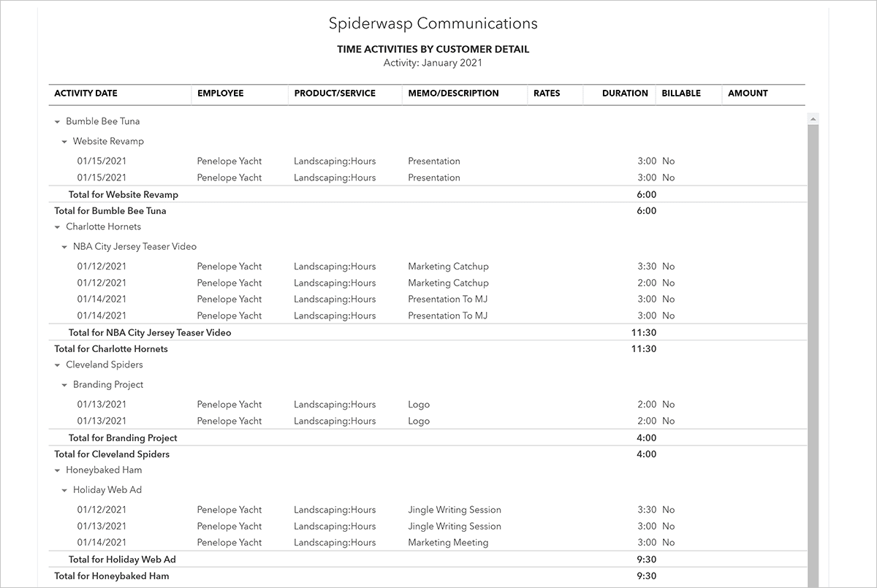This screenshot has height=588, width=877.
Task: Open the Marketing Meeting time entry
Action: point(448,543)
